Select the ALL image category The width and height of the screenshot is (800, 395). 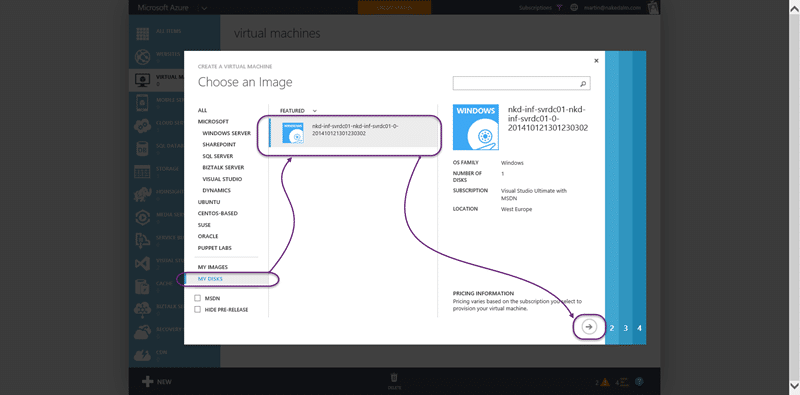tap(203, 110)
